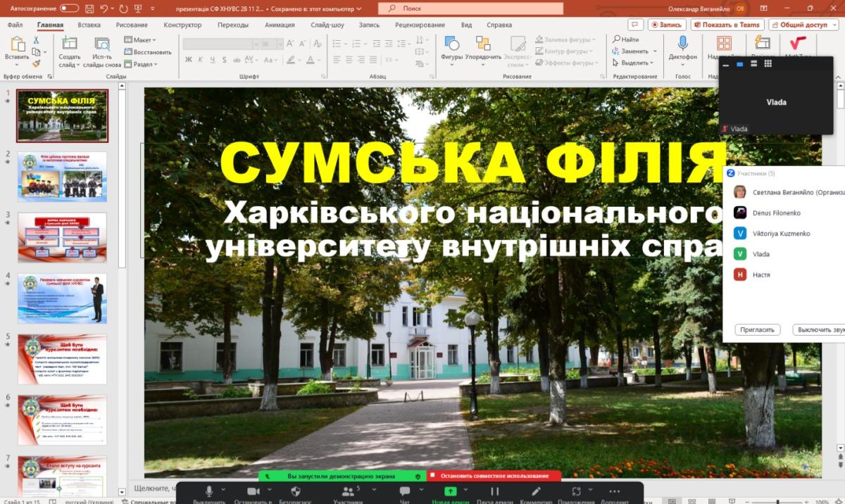The image size is (845, 504).
Task: Open the Вставка ribbon tab
Action: click(89, 25)
